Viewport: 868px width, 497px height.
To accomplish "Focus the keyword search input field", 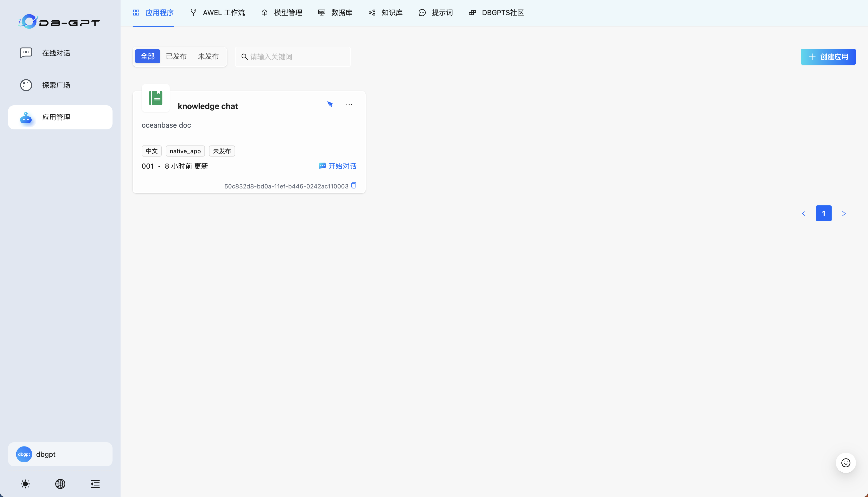I will coord(297,57).
